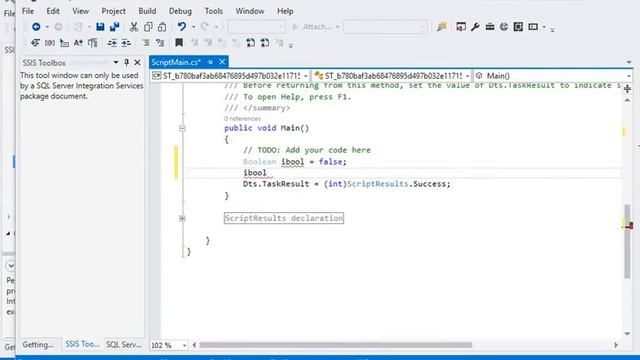Click the Navigate Backward arrow icon
640x360 pixels.
click(x=36, y=27)
